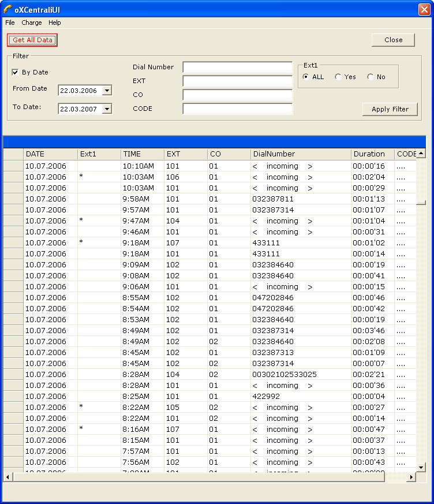Choose the Yes radio option in Ext1
This screenshot has height=504, width=434.
pyautogui.click(x=338, y=77)
